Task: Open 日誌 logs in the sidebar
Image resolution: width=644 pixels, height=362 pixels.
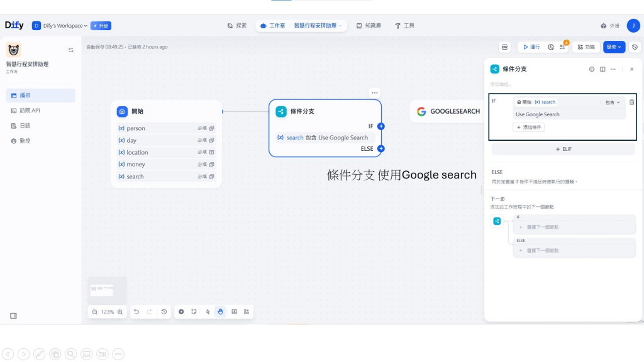Action: coord(41,126)
